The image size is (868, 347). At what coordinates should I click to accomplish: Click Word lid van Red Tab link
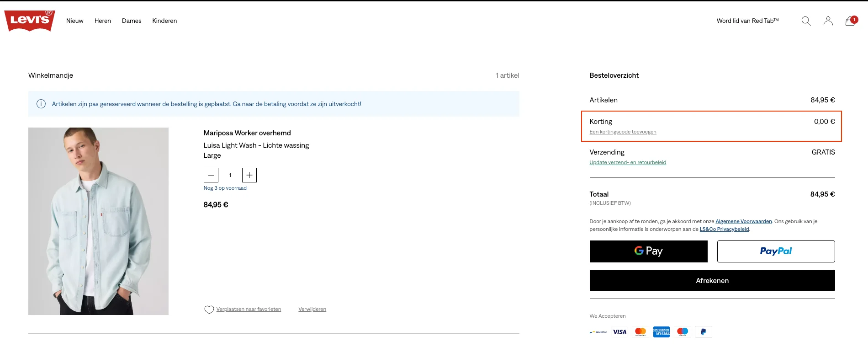tap(747, 21)
